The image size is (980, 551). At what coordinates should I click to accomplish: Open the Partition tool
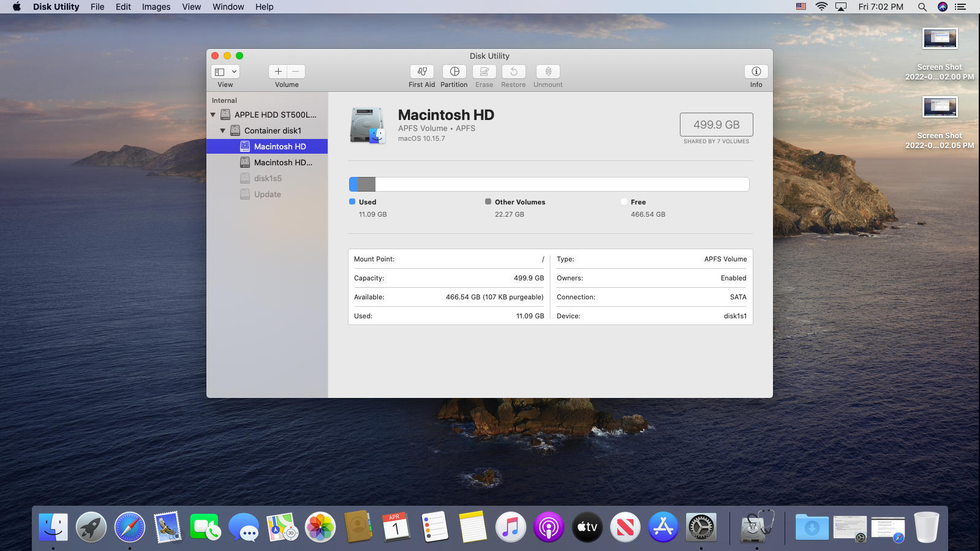pos(454,72)
